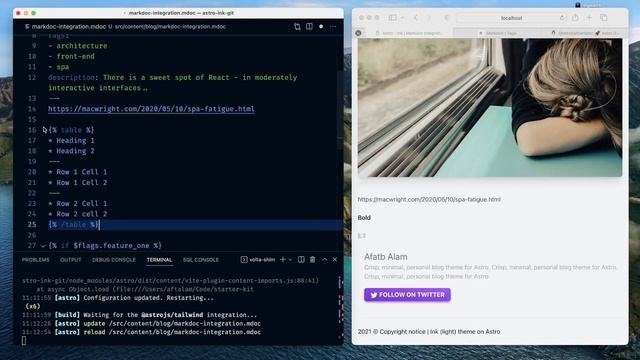
Task: Click the sleeping woman hero image in Safari
Action: click(x=490, y=108)
